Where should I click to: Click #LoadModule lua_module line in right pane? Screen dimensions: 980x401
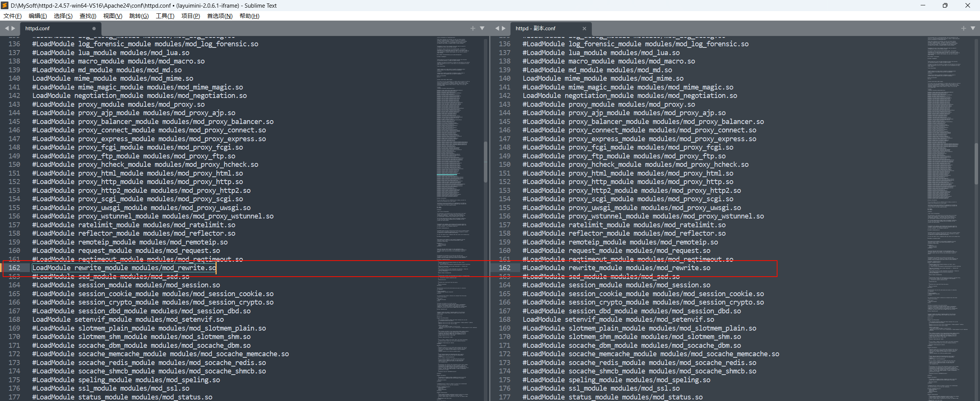point(601,53)
